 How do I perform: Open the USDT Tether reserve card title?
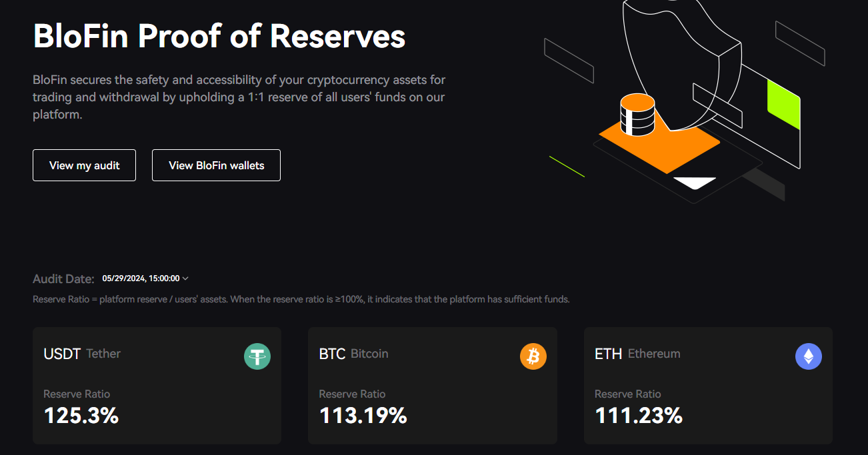tap(82, 354)
